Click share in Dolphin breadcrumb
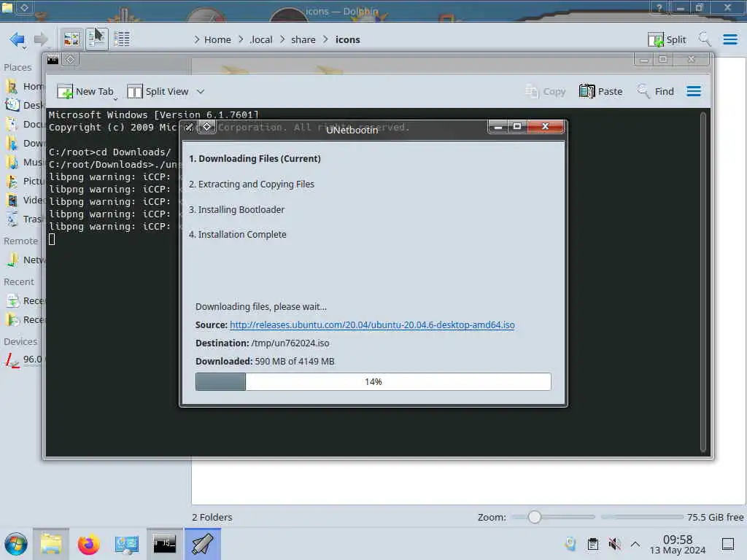The image size is (747, 560). coord(303,39)
